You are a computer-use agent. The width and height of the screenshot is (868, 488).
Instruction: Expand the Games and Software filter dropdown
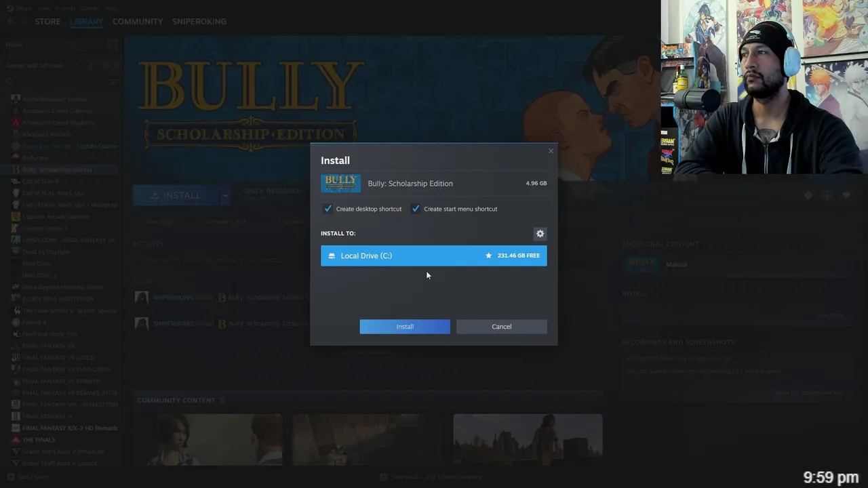click(x=76, y=65)
